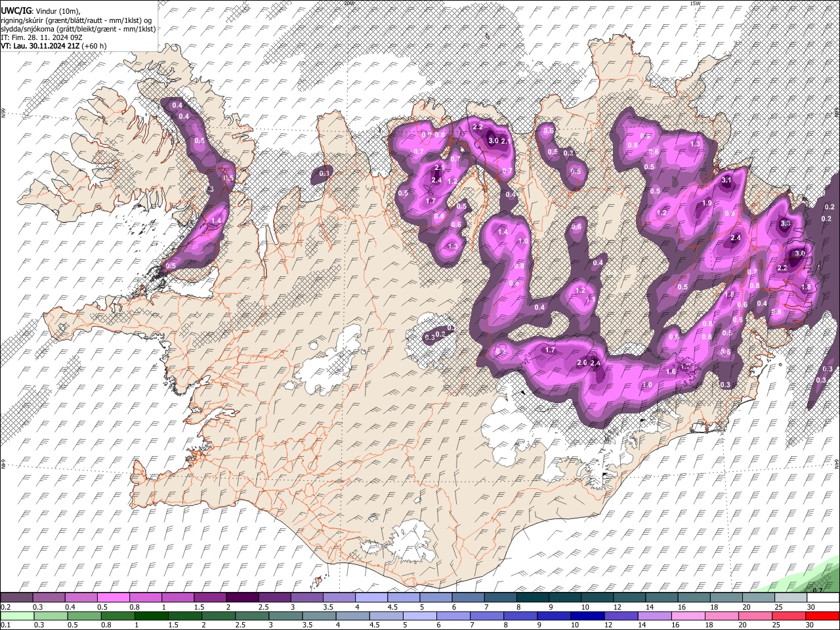Click the 1 darkest green swatch on lower scale
The image size is (840, 630).
[151, 616]
